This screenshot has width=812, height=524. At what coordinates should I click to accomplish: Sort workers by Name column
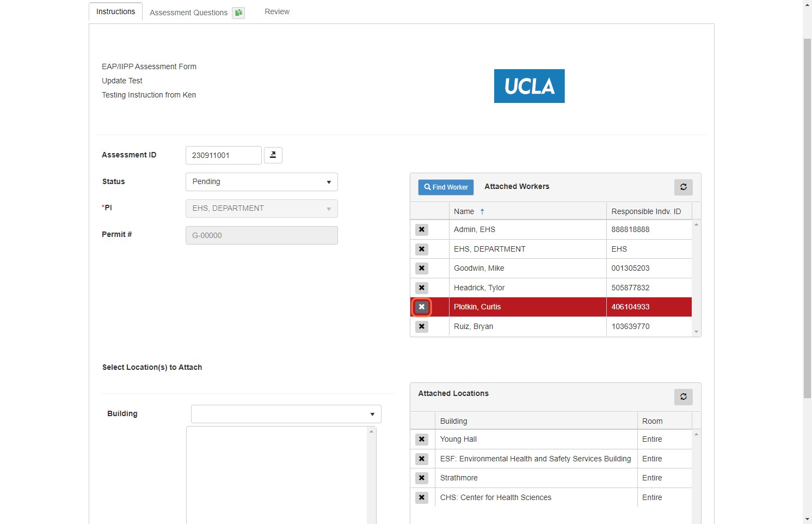[x=527, y=211]
